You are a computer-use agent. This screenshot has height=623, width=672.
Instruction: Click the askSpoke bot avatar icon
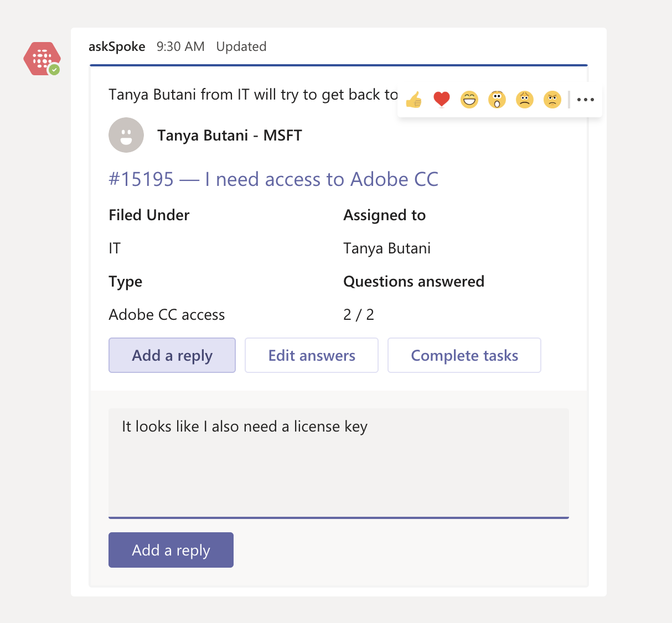coord(42,59)
